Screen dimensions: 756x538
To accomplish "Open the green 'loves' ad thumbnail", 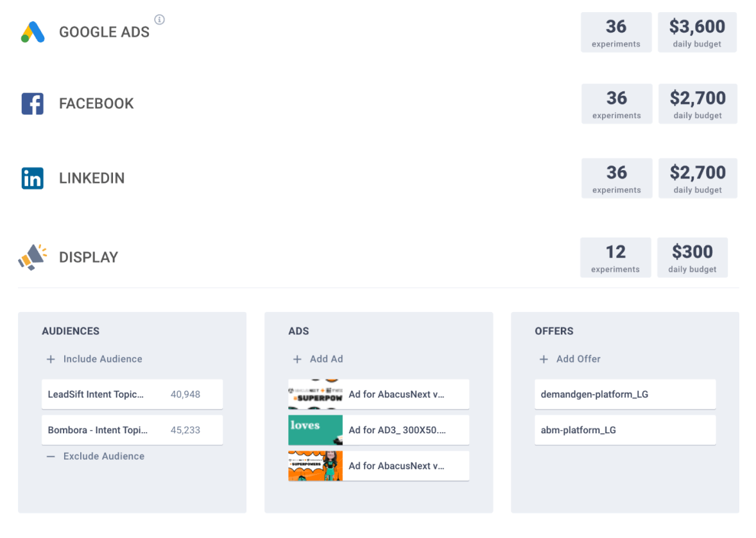I will pos(315,430).
